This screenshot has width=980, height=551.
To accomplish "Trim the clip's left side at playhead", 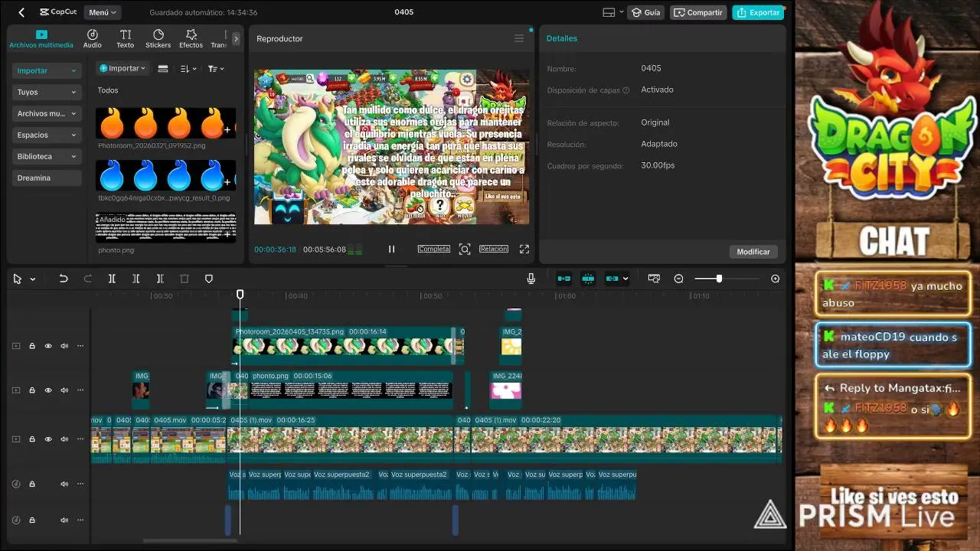I will pos(136,279).
